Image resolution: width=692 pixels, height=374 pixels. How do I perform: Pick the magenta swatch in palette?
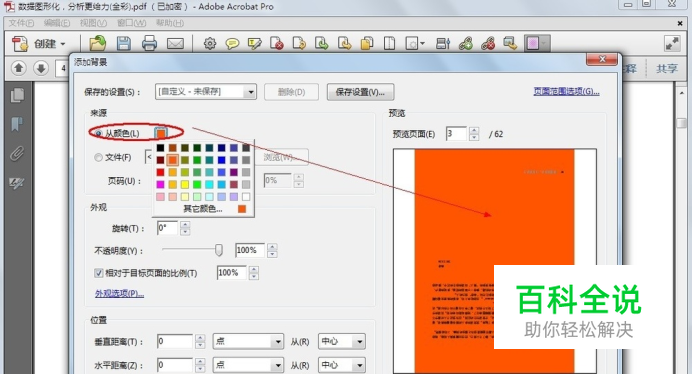(160, 184)
